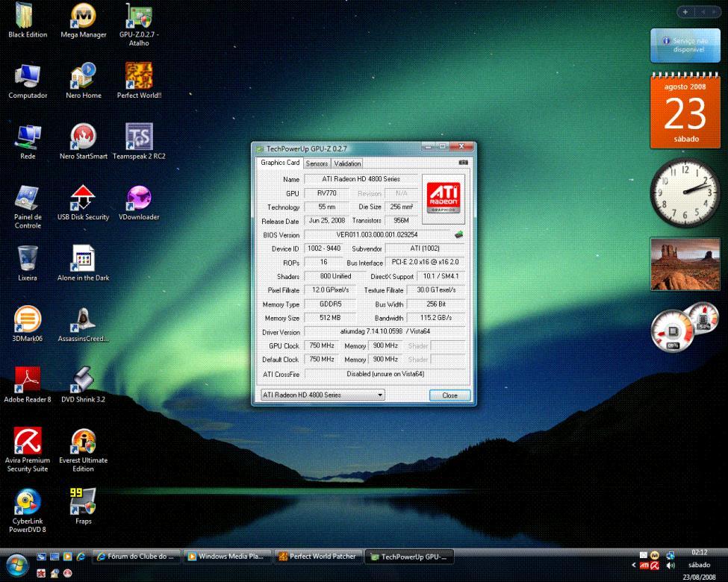728x582 pixels.
Task: Click the 512 MB memory size value
Action: click(x=330, y=317)
